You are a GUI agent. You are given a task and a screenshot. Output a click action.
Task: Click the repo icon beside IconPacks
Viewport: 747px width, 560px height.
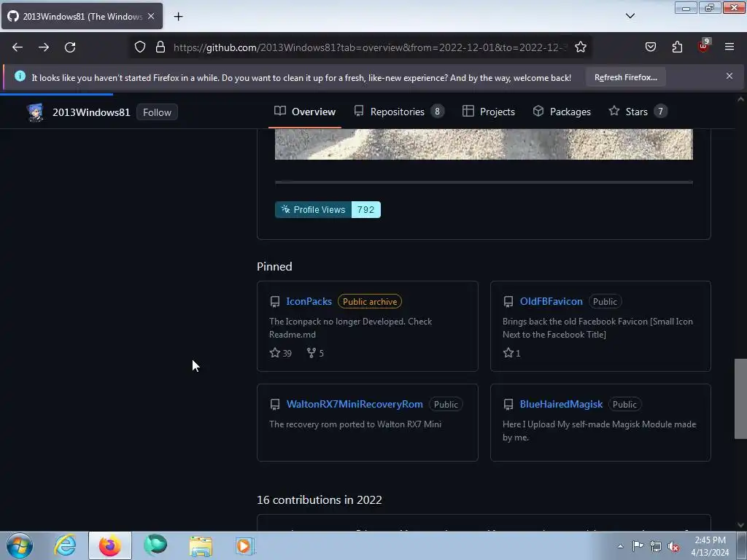pyautogui.click(x=275, y=301)
